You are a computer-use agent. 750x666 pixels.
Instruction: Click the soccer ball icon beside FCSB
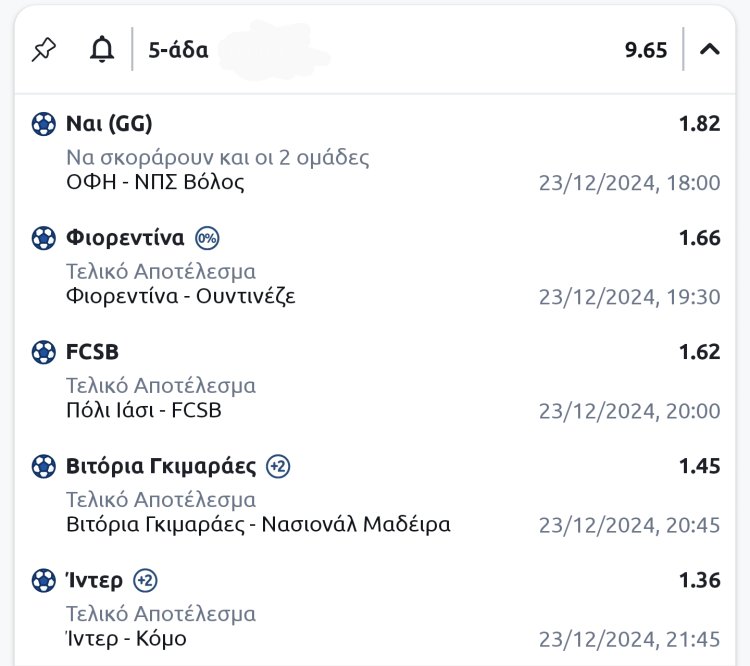click(x=43, y=352)
